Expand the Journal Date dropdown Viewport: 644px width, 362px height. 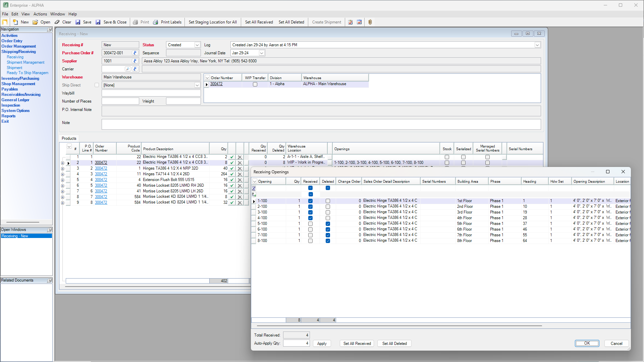(x=262, y=53)
